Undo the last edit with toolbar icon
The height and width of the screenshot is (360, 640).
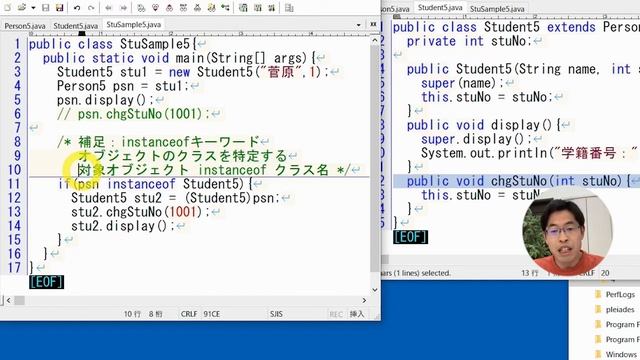pyautogui.click(x=77, y=7)
